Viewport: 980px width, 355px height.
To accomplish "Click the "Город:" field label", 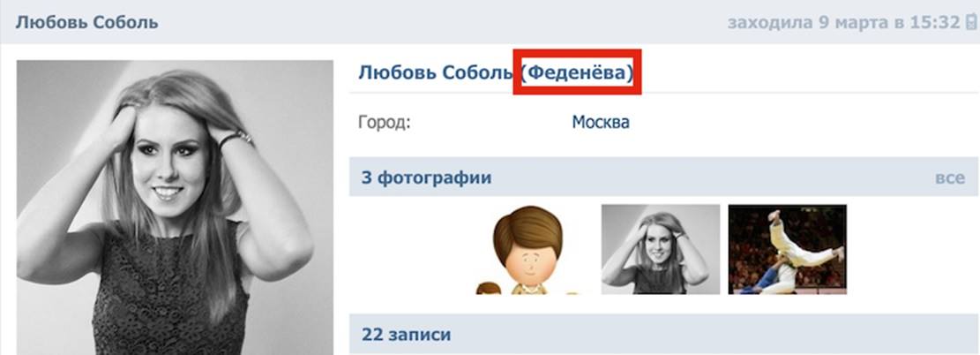I will (x=385, y=122).
